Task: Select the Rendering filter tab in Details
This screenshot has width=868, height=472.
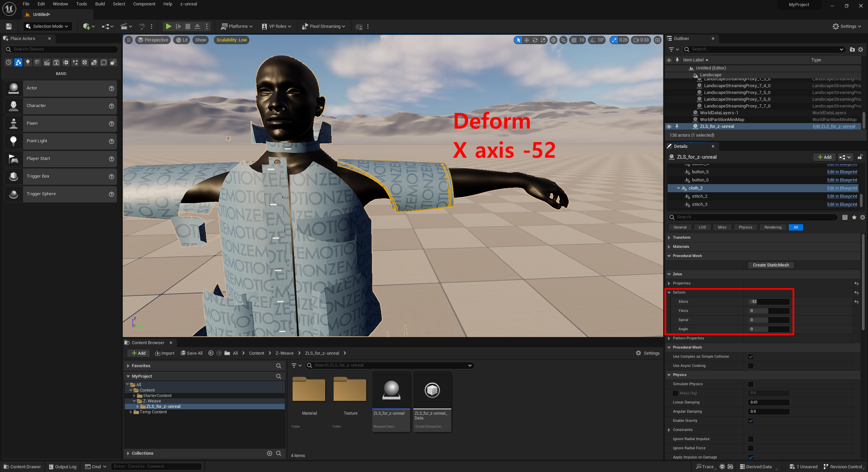Action: [x=773, y=228]
